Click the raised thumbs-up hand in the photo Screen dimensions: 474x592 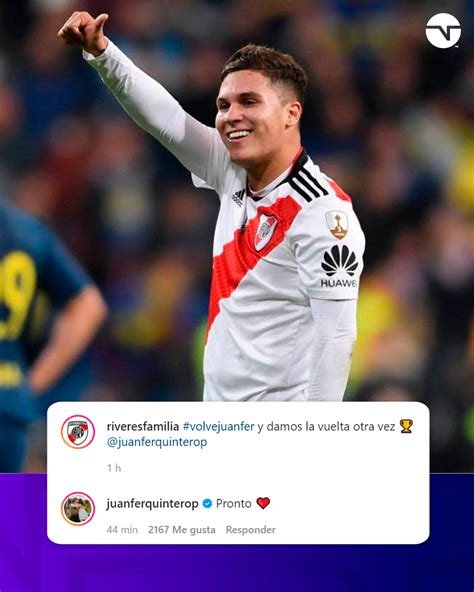[x=84, y=31]
